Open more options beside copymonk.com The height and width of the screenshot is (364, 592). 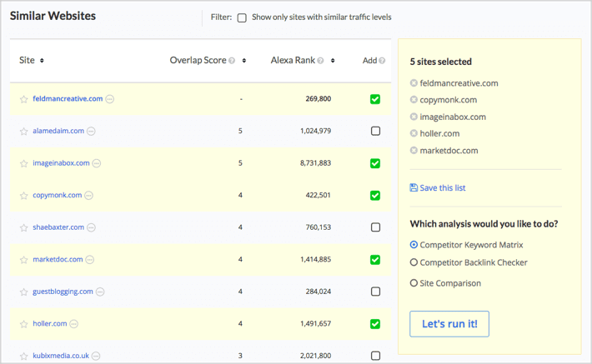88,196
